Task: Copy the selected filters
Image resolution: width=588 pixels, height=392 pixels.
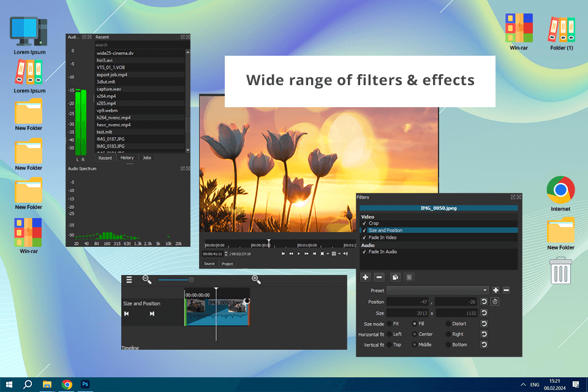Action: [395, 277]
